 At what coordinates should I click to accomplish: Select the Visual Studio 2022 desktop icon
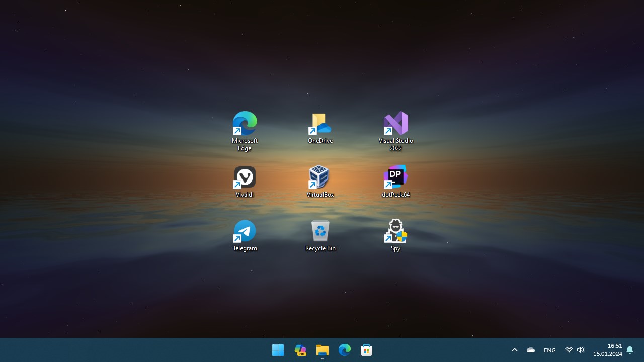tap(396, 131)
